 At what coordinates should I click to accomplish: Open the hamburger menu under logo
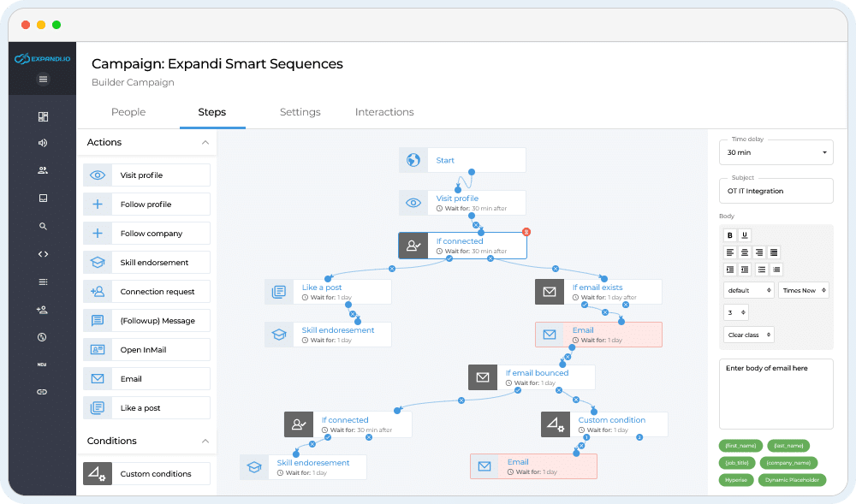[x=44, y=80]
